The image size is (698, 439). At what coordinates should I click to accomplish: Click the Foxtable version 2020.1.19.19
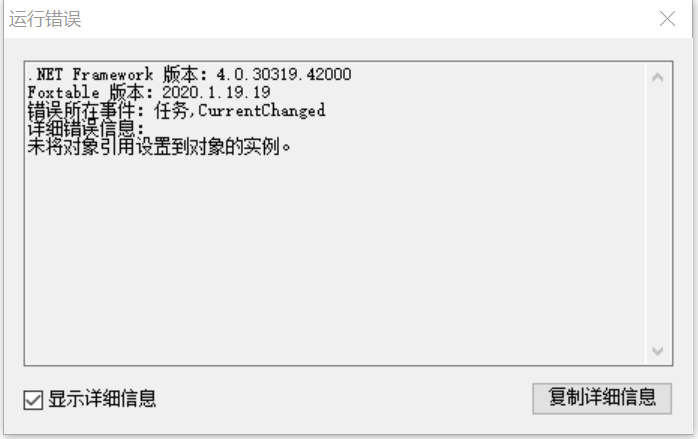216,92
